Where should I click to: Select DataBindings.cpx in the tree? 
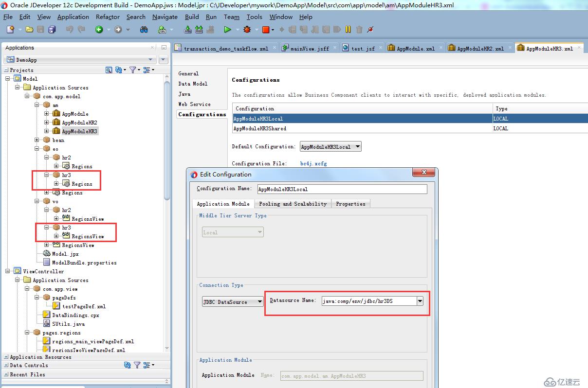75,315
